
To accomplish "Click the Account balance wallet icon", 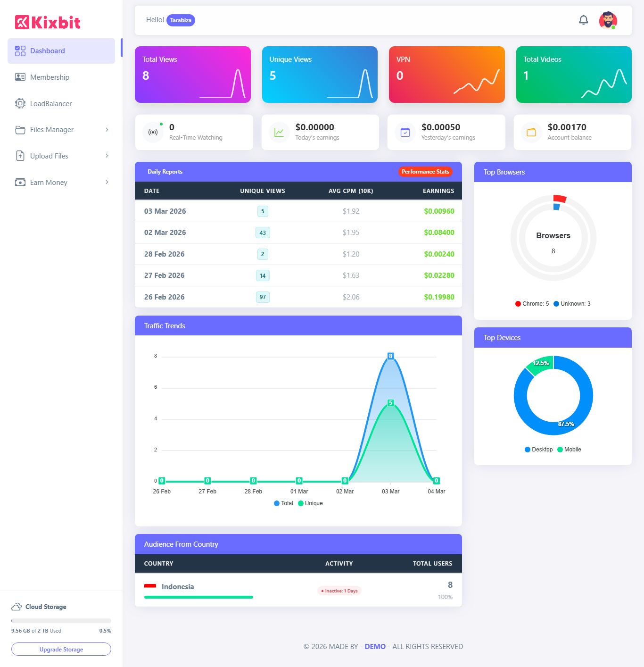I will click(531, 133).
